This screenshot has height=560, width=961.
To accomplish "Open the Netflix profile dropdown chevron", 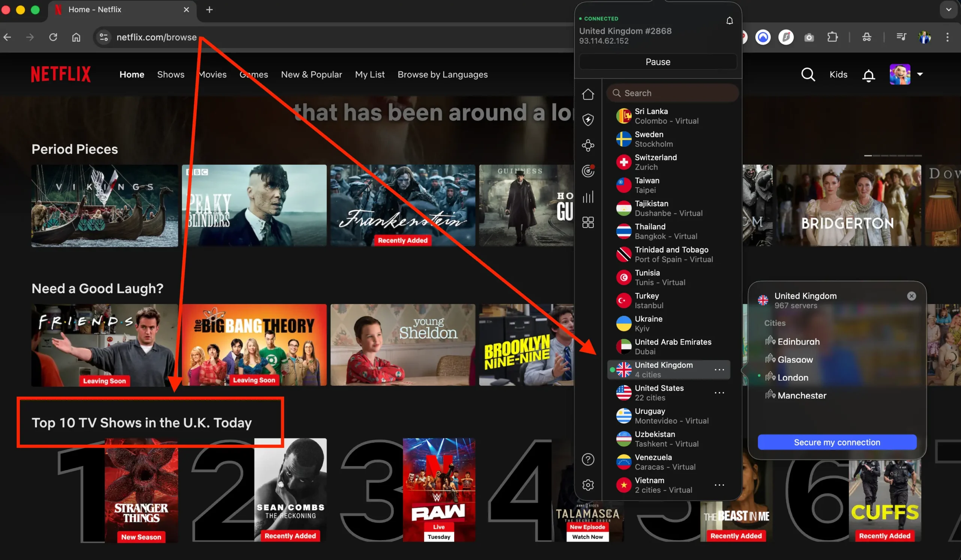I will point(920,75).
